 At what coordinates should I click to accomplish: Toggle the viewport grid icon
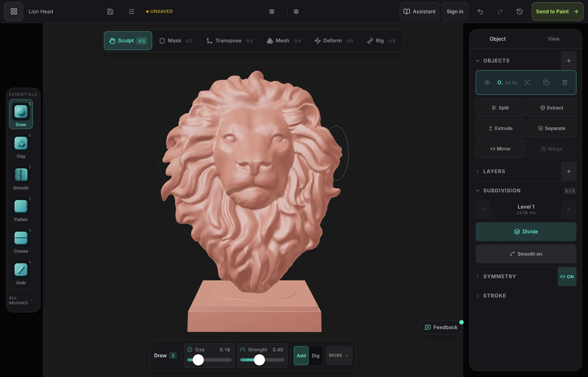tap(272, 11)
